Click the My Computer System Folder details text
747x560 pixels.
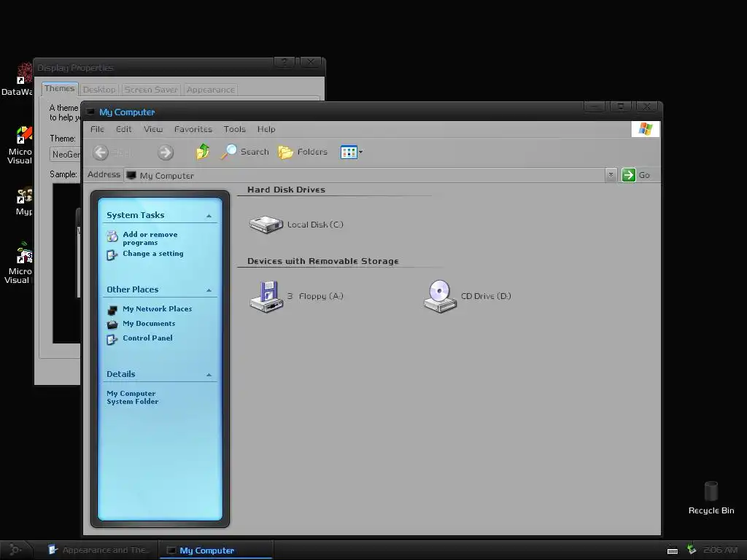point(133,397)
